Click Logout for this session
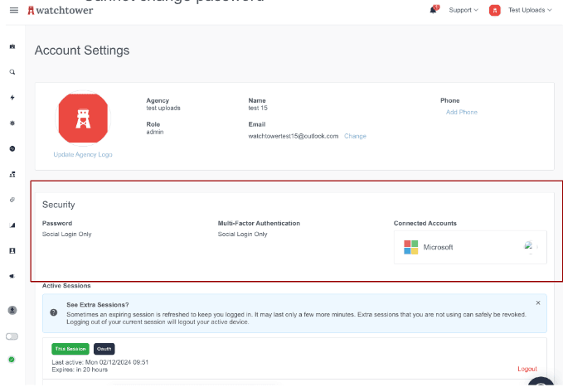 (x=527, y=369)
